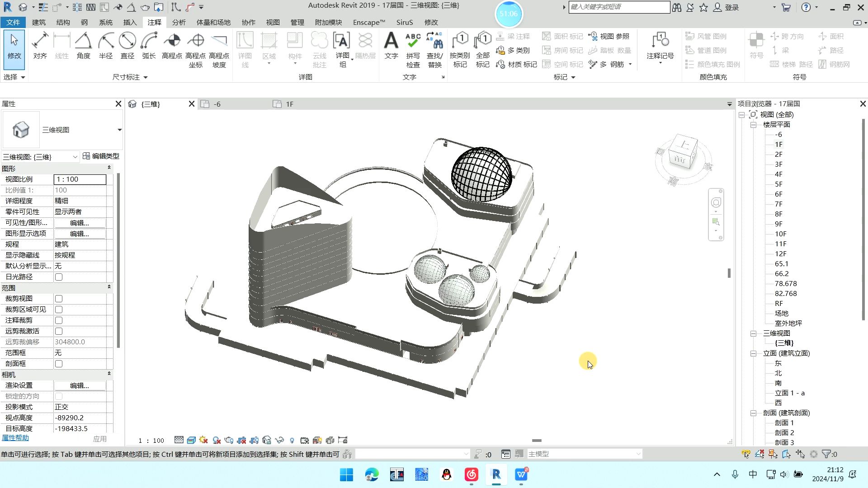
Task: Click 属性帮助 (Property Help) link
Action: [17, 438]
